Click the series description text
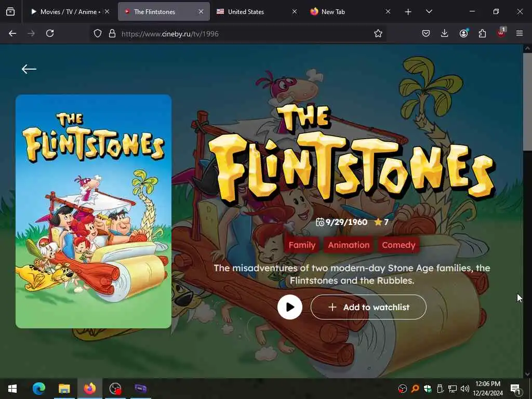This screenshot has width=532, height=399. pos(352,274)
